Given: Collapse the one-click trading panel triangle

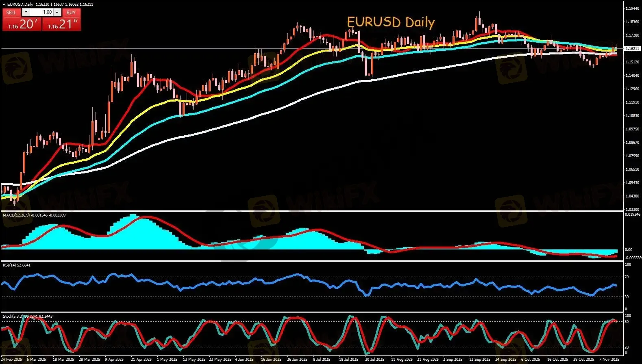Looking at the screenshot, I should [4, 4].
